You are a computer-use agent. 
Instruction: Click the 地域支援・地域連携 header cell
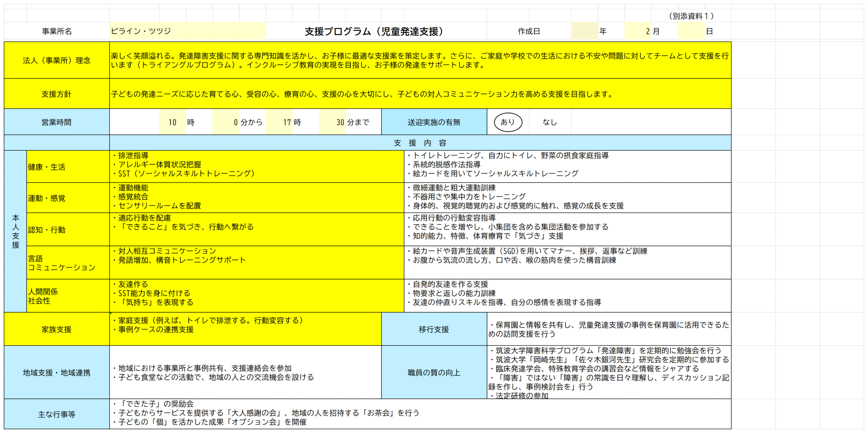pyautogui.click(x=57, y=372)
